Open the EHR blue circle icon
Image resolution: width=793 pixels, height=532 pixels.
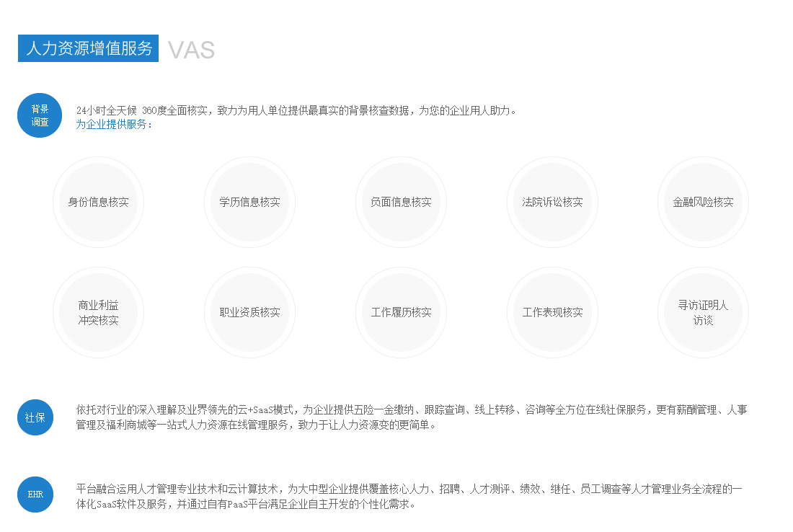click(x=35, y=495)
